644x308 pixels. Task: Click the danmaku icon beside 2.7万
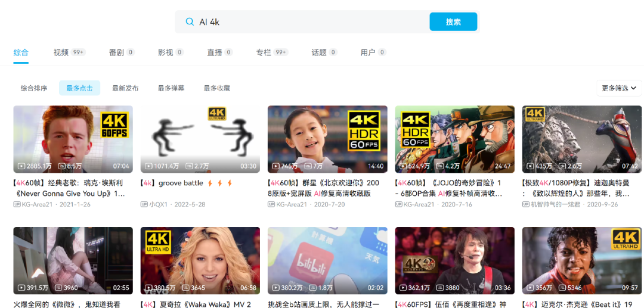pyautogui.click(x=189, y=166)
